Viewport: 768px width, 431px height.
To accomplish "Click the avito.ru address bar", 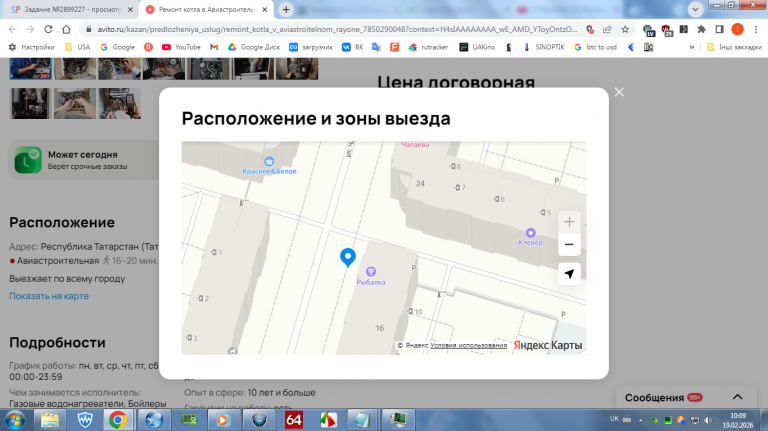I will tap(337, 29).
